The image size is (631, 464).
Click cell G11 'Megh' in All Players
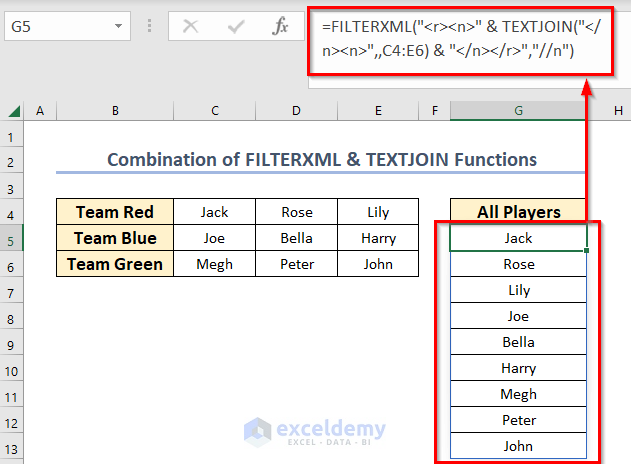pyautogui.click(x=518, y=394)
